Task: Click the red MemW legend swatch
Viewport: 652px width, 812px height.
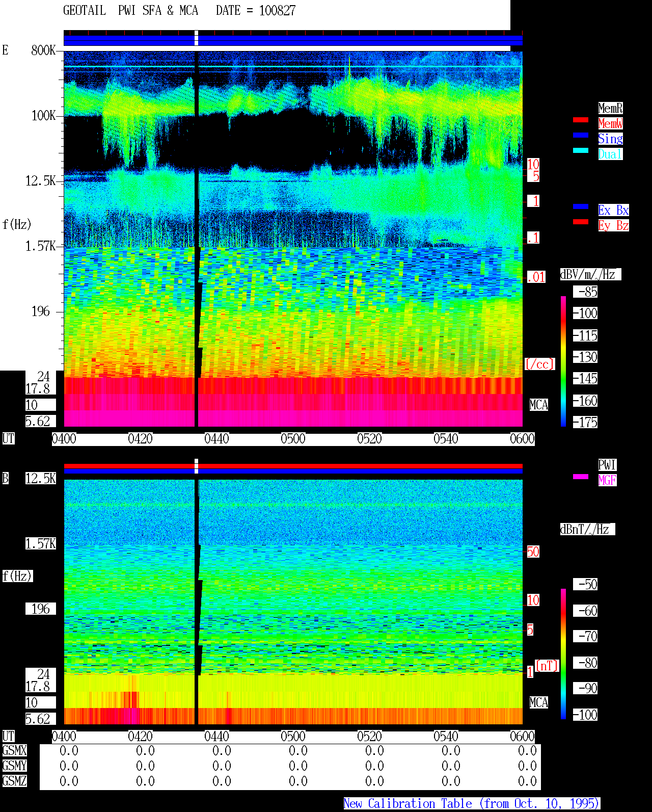Action: tap(581, 120)
